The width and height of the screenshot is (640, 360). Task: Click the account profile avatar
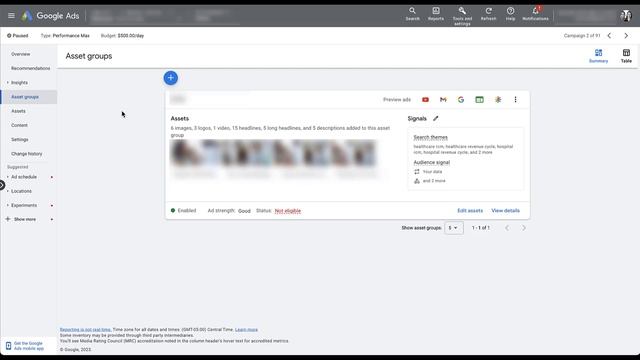click(x=626, y=16)
